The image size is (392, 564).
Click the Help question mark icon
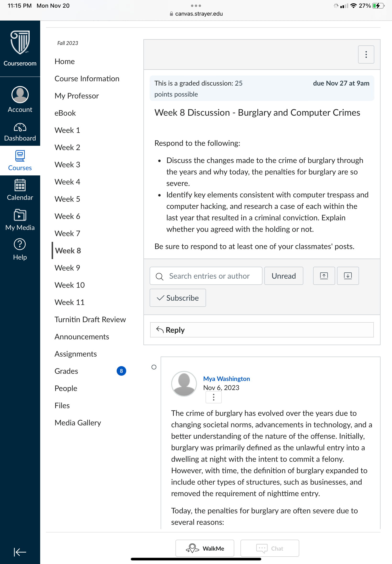coord(20,244)
